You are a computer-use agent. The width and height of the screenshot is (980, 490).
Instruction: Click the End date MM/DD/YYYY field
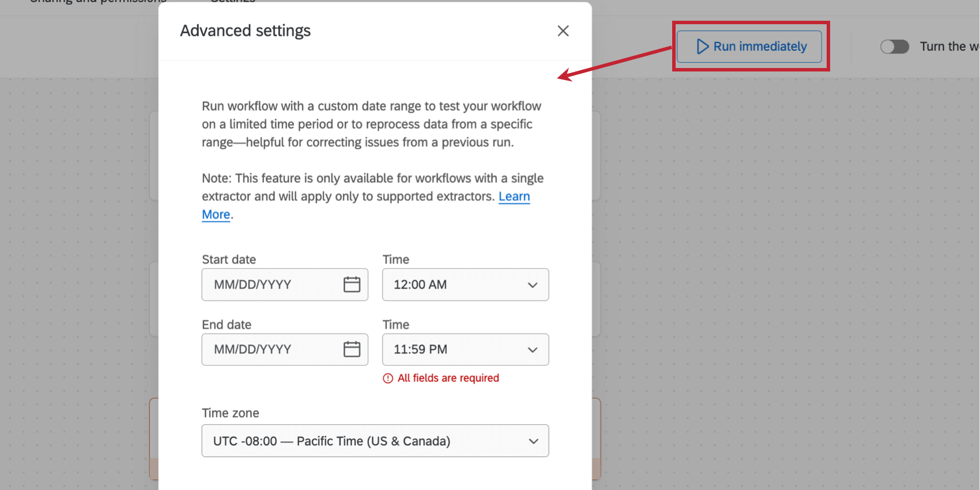[x=271, y=350]
